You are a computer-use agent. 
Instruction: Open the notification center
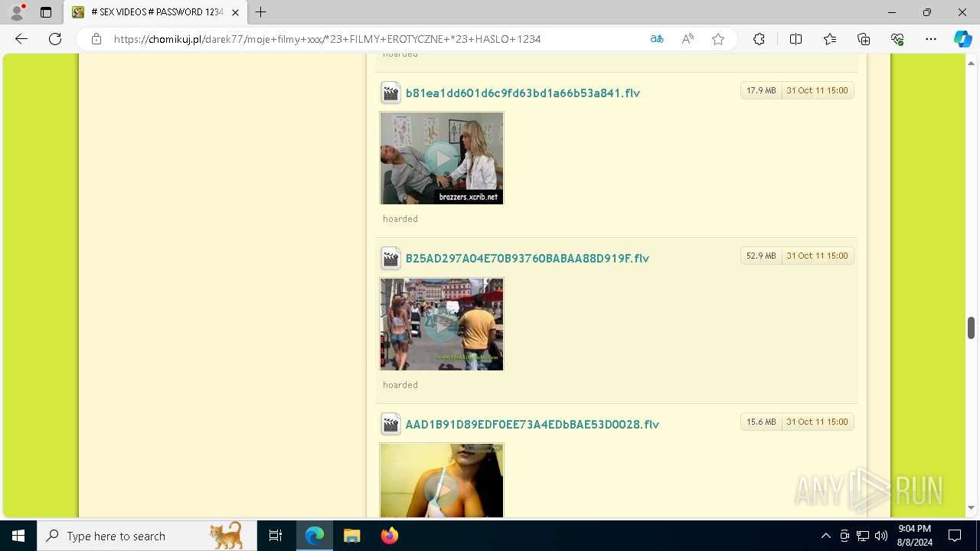(955, 536)
